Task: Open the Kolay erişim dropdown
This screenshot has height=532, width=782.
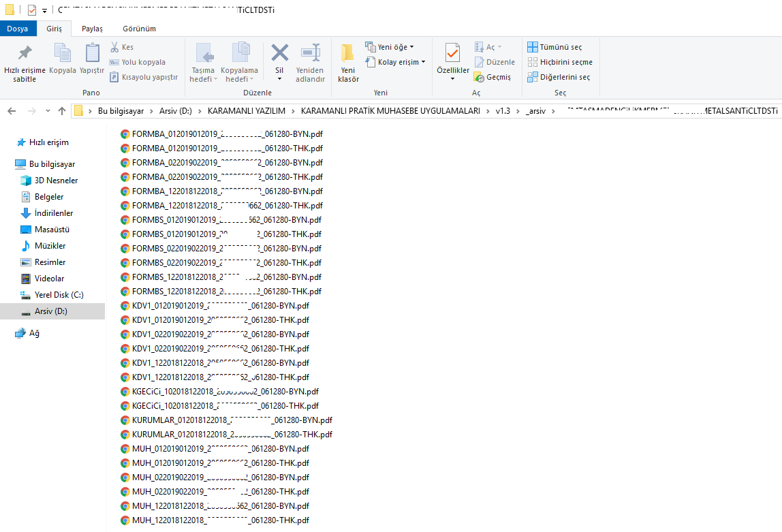Action: [395, 62]
